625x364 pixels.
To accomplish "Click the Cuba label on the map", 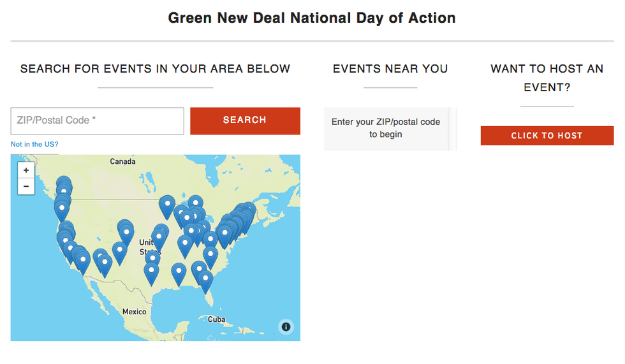I will tap(217, 319).
